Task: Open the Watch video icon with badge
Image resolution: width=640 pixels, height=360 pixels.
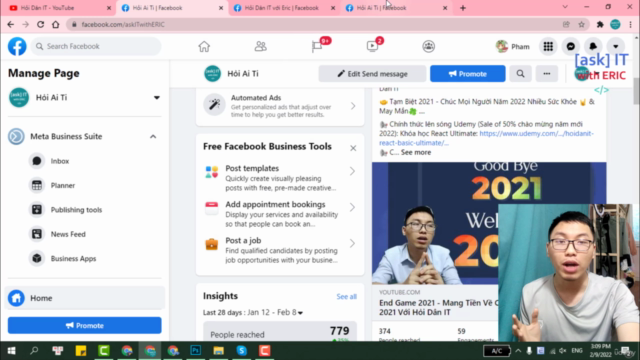Action: pos(373,46)
